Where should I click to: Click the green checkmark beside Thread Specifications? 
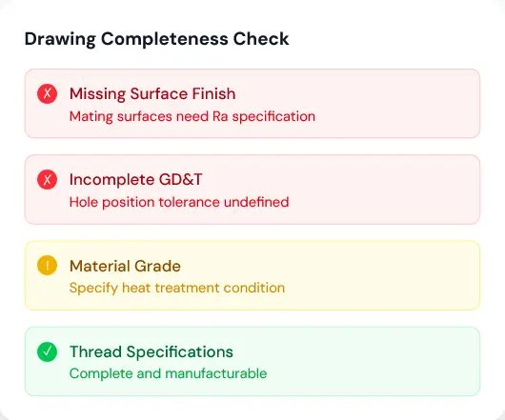tap(47, 351)
